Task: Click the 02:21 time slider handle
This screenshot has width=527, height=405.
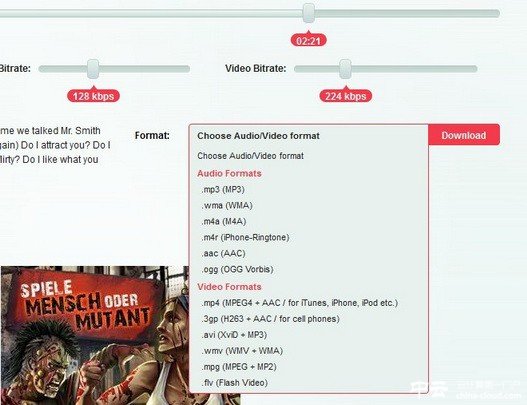Action: pos(309,13)
